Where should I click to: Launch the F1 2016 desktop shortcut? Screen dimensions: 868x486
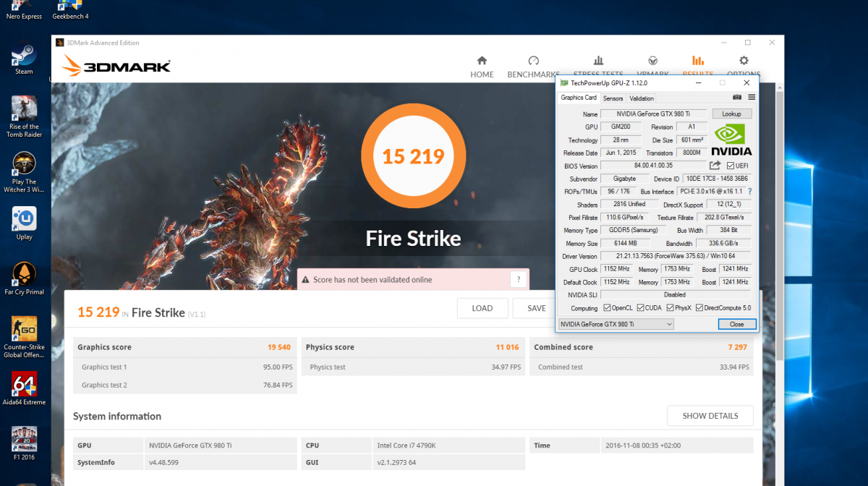[24, 443]
